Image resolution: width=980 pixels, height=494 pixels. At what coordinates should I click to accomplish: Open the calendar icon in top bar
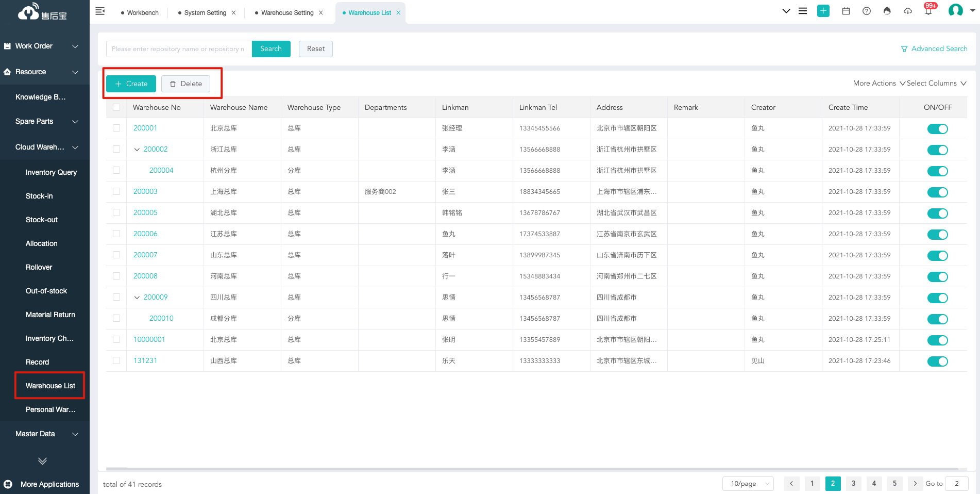point(846,11)
